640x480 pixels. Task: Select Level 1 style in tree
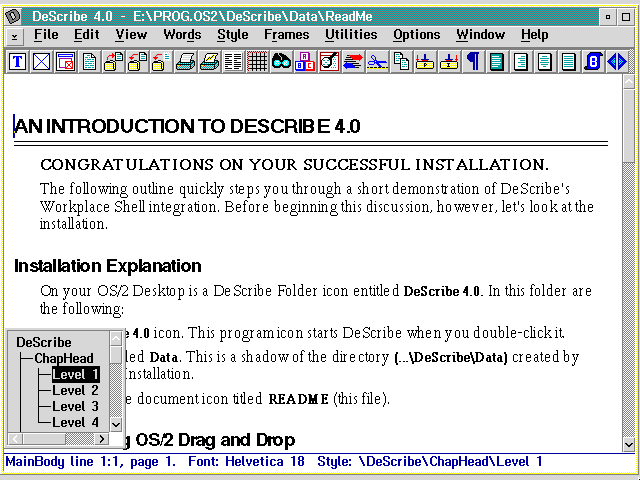[x=76, y=374]
